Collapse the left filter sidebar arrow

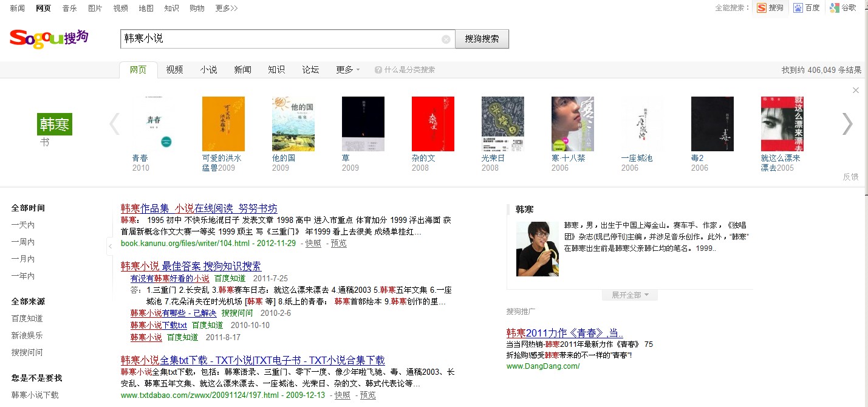pos(110,246)
